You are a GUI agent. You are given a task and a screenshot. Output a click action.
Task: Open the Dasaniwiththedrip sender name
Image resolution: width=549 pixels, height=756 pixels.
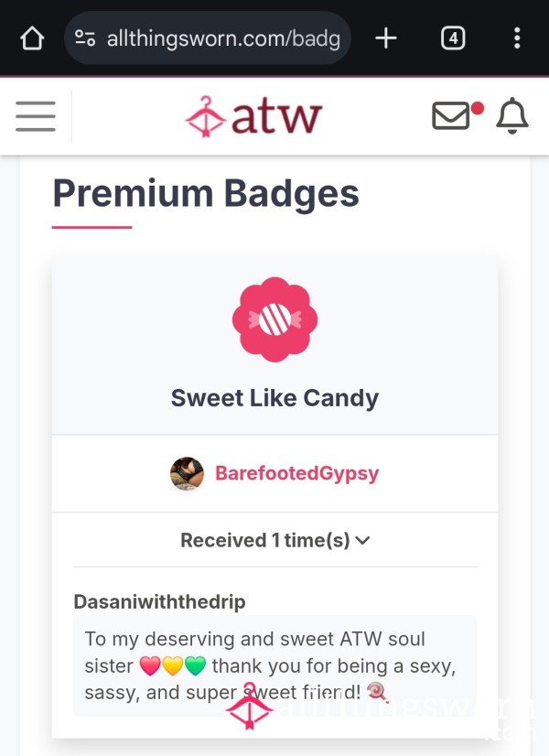click(159, 601)
